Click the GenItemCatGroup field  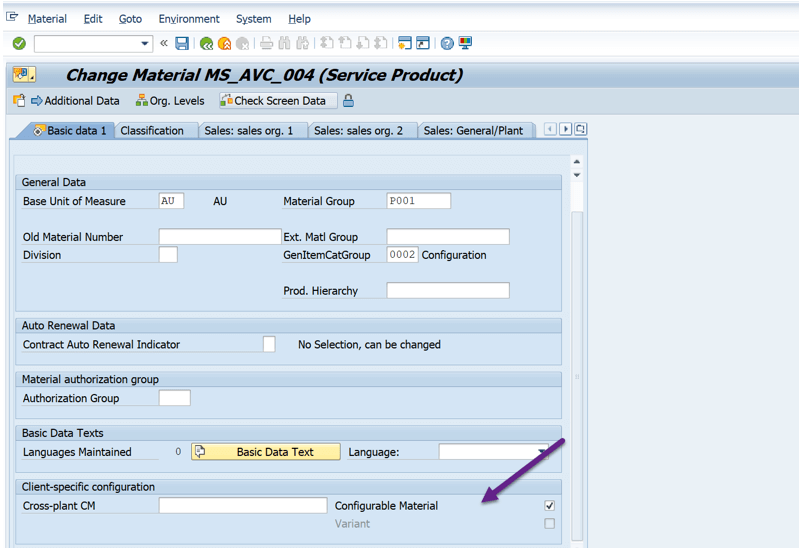(x=403, y=254)
